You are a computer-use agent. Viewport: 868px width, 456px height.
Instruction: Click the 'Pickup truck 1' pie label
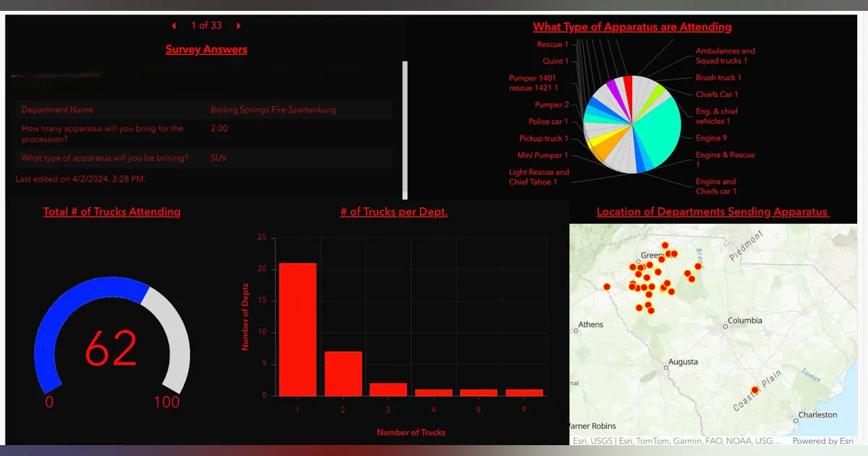pyautogui.click(x=544, y=138)
